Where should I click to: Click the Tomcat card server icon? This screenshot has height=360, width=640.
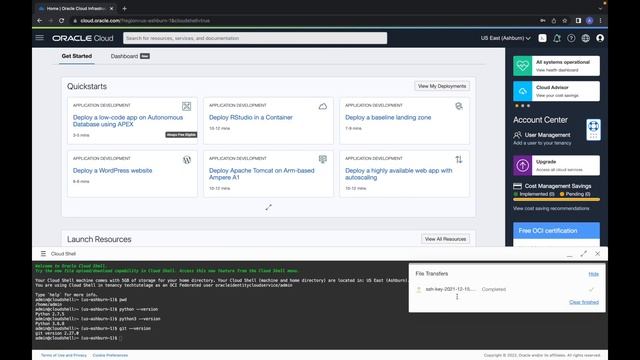coord(322,159)
